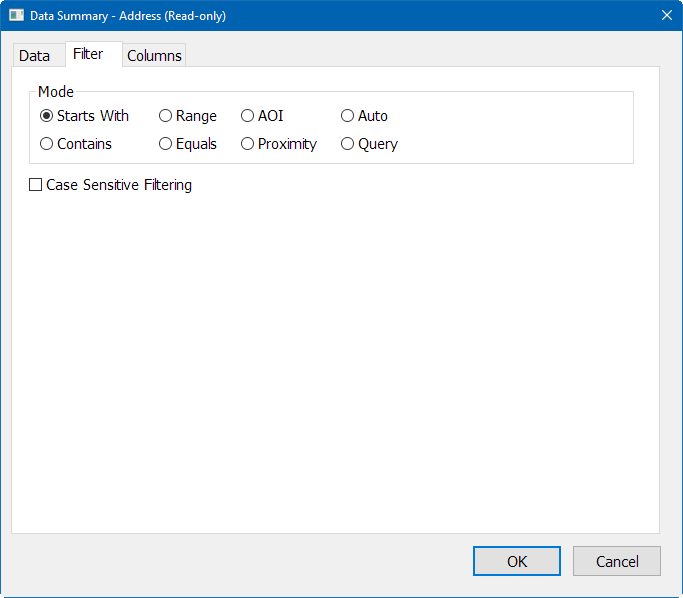Select the Range mode option
683x598 pixels.
click(x=166, y=116)
